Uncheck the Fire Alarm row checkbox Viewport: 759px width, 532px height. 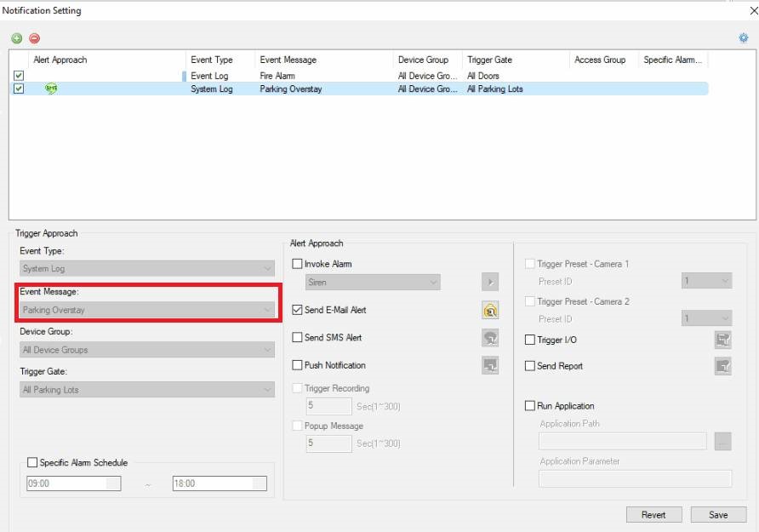point(19,76)
